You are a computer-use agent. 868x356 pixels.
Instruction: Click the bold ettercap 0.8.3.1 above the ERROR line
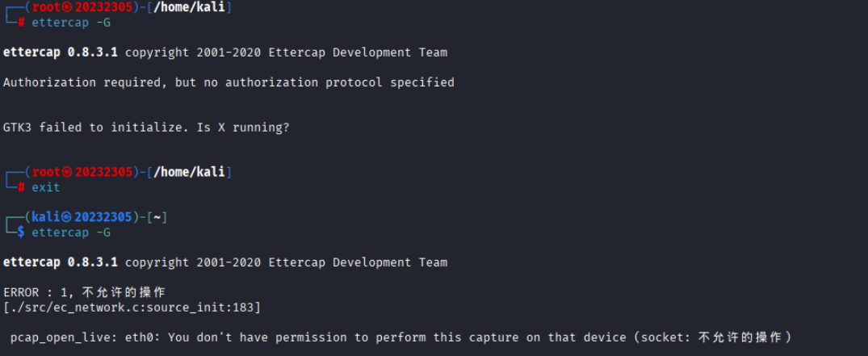[x=61, y=262]
